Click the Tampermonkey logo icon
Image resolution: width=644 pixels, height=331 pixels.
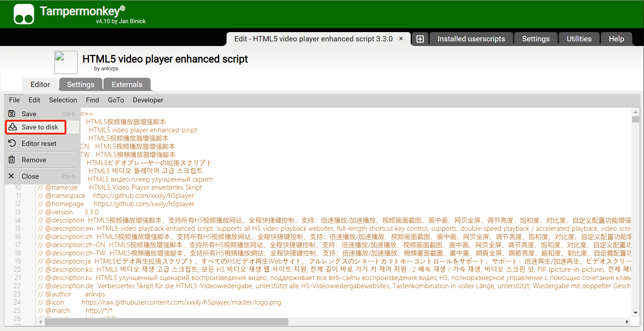[x=24, y=14]
